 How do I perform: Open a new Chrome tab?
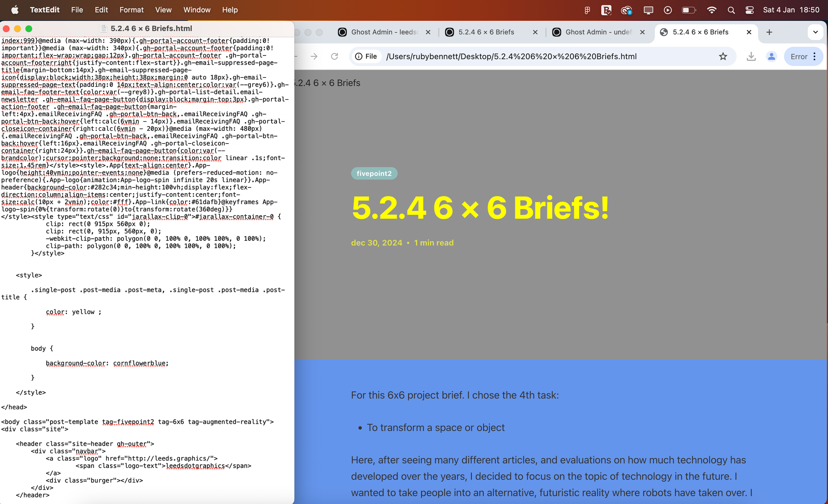click(769, 32)
